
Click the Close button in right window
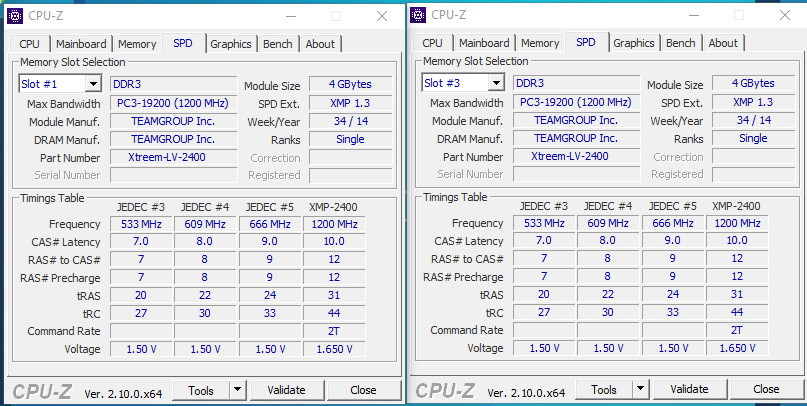pos(766,390)
